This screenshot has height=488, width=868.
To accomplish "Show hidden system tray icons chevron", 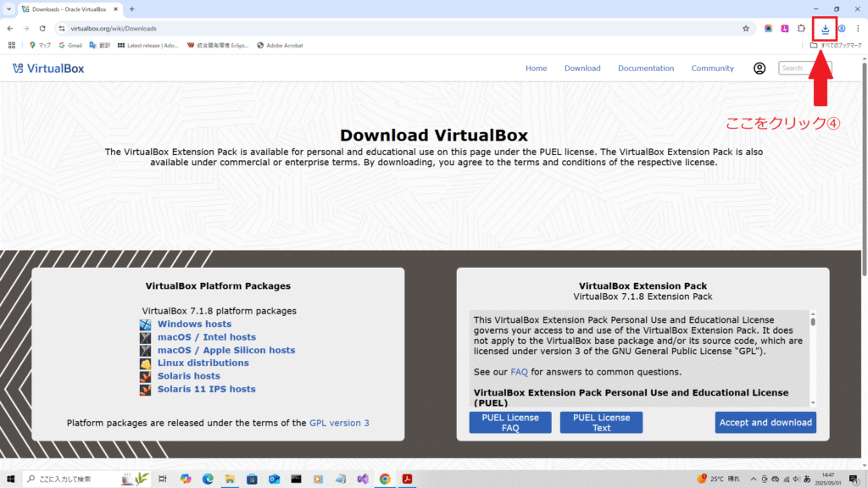I will tap(754, 480).
